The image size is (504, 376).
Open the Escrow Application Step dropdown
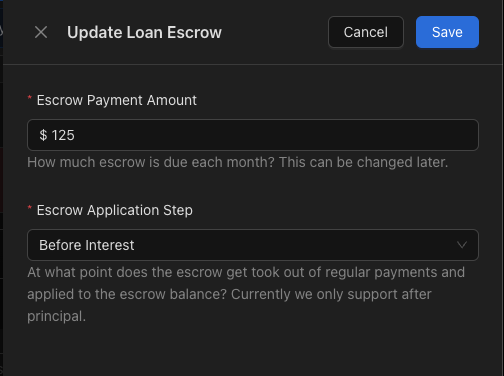[253, 245]
